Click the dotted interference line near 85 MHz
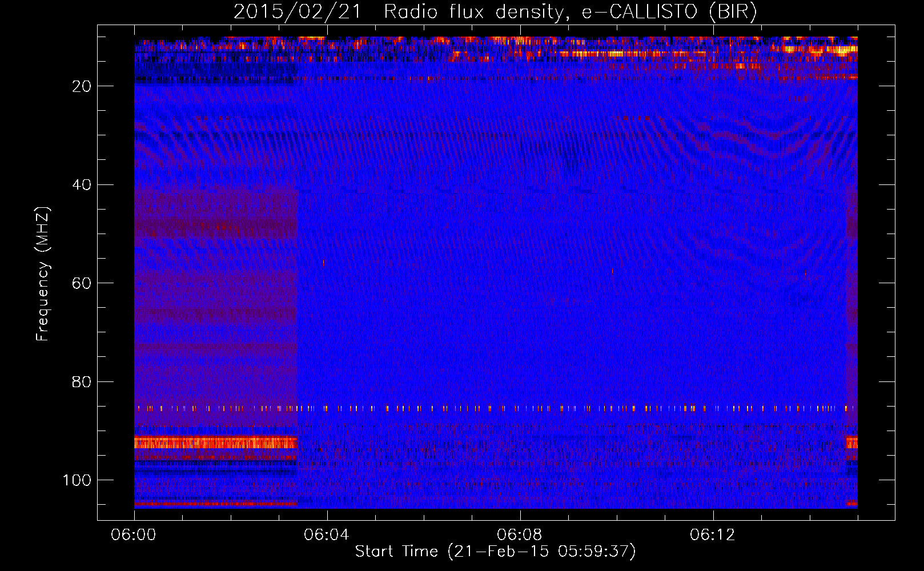The width and height of the screenshot is (924, 571). click(495, 408)
